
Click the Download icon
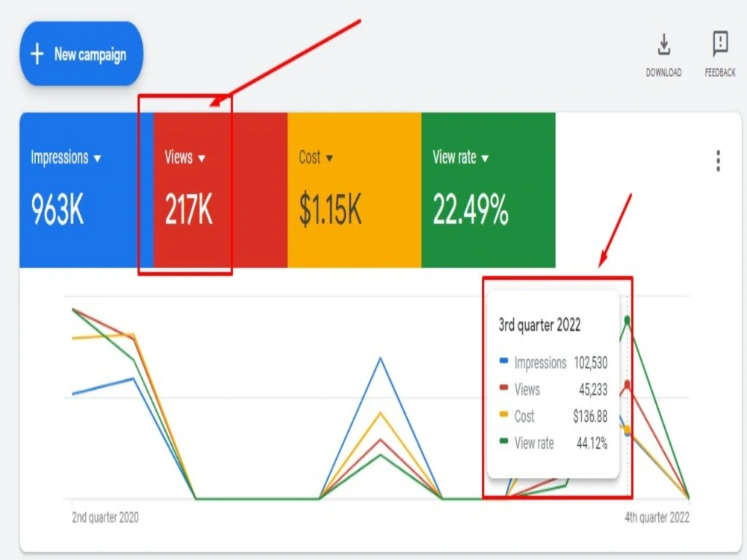click(x=663, y=45)
